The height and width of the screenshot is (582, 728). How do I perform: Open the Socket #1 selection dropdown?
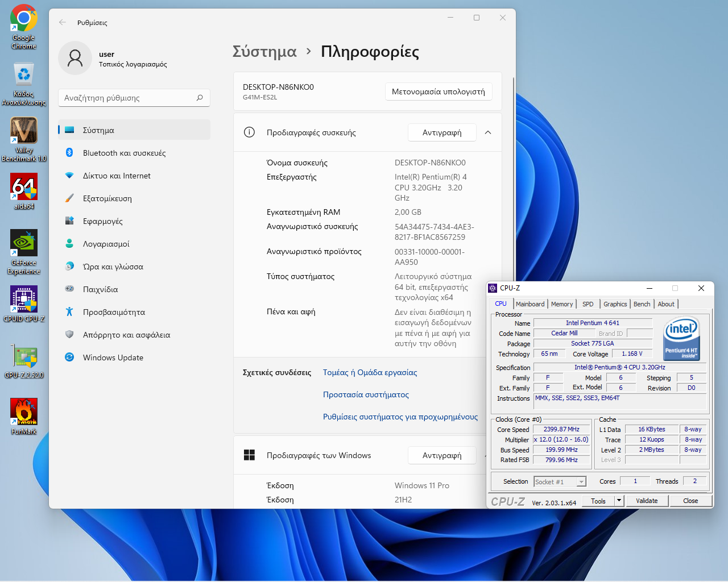tap(581, 482)
